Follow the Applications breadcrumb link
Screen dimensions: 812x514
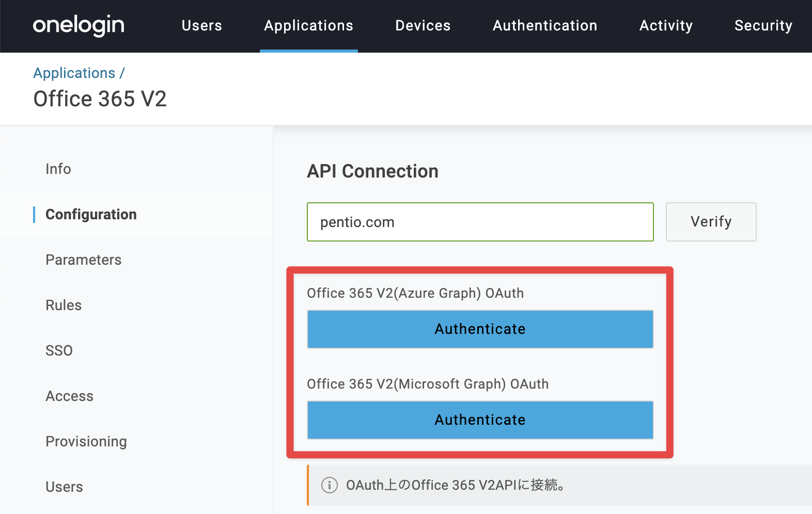click(x=74, y=73)
